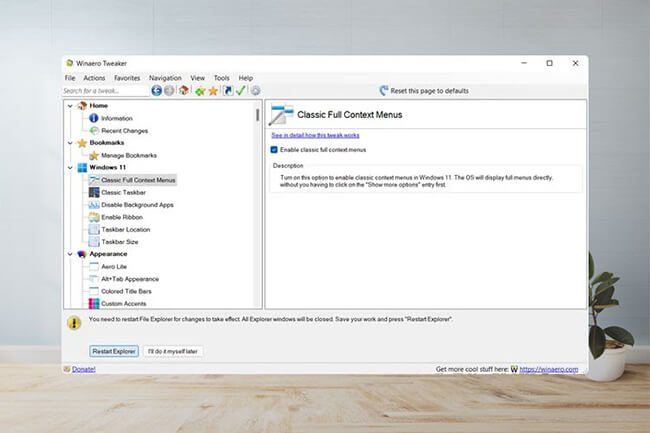Click the Restart Explorer button

pyautogui.click(x=114, y=351)
